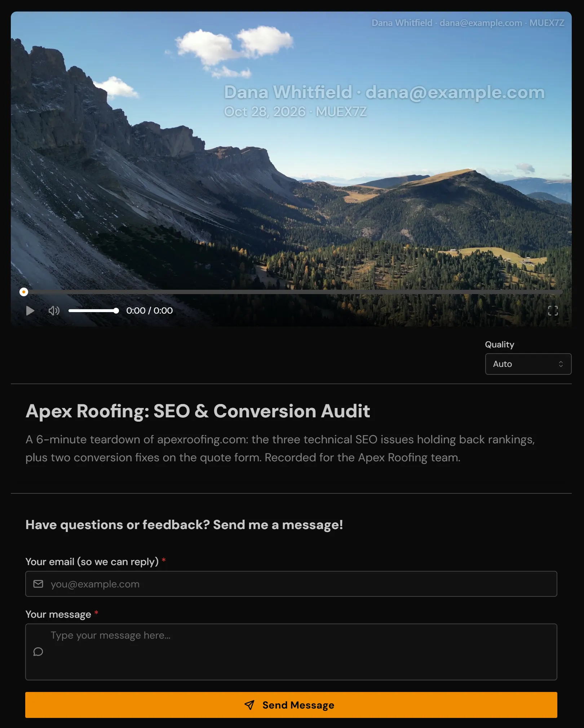The height and width of the screenshot is (728, 584).
Task: Send the message with the orange button
Action: [x=291, y=705]
